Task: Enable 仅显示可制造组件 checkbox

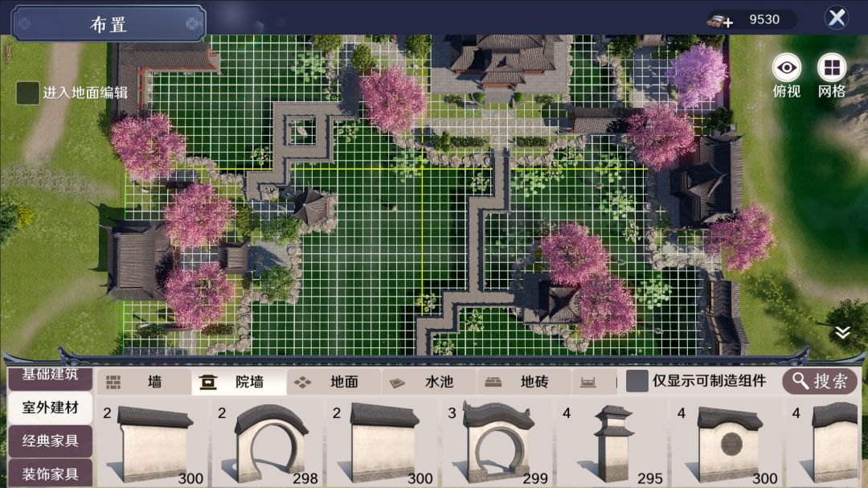Action: [637, 380]
